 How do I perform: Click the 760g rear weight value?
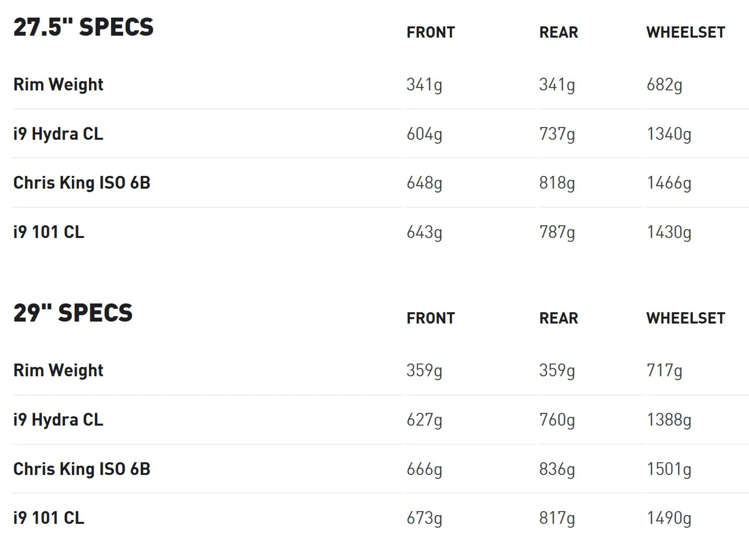point(557,420)
